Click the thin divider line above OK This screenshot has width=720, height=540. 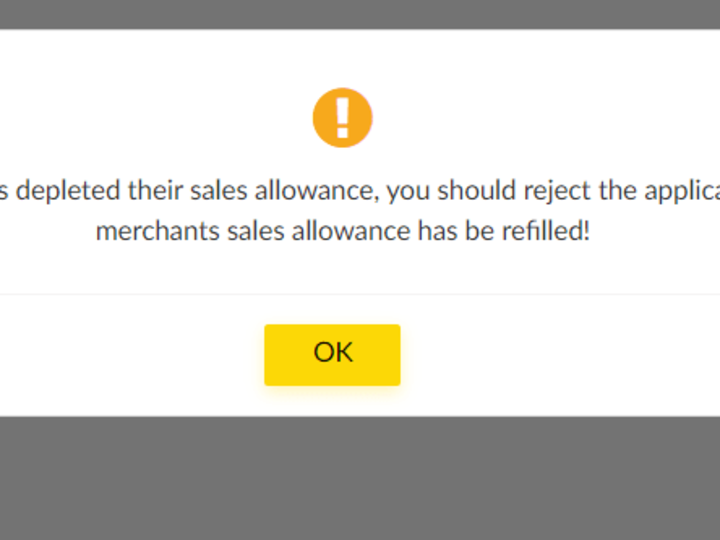click(360, 294)
